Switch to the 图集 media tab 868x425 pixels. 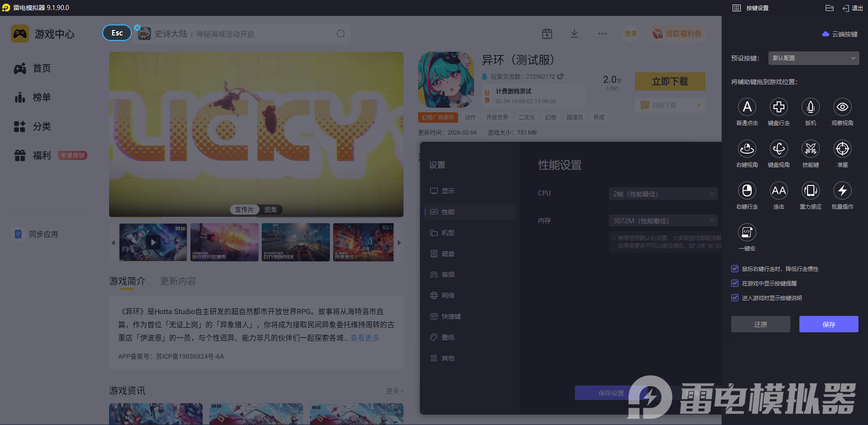tap(271, 210)
